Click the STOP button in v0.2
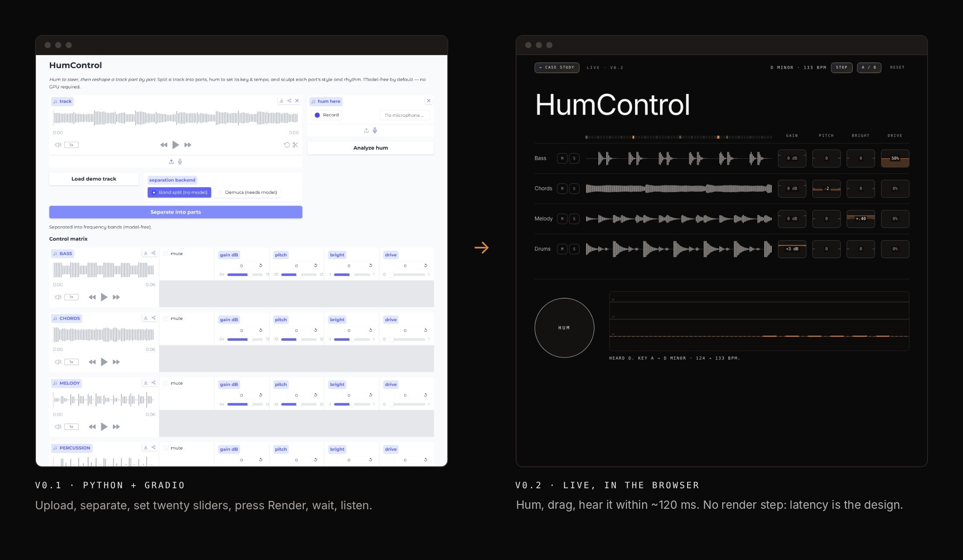This screenshot has width=963, height=560. click(841, 67)
